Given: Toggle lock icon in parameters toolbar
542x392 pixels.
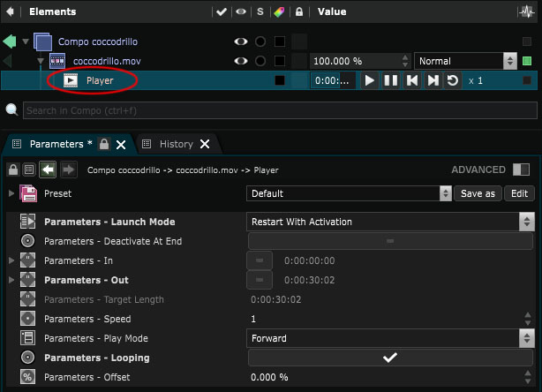Looking at the screenshot, I should click(x=13, y=170).
